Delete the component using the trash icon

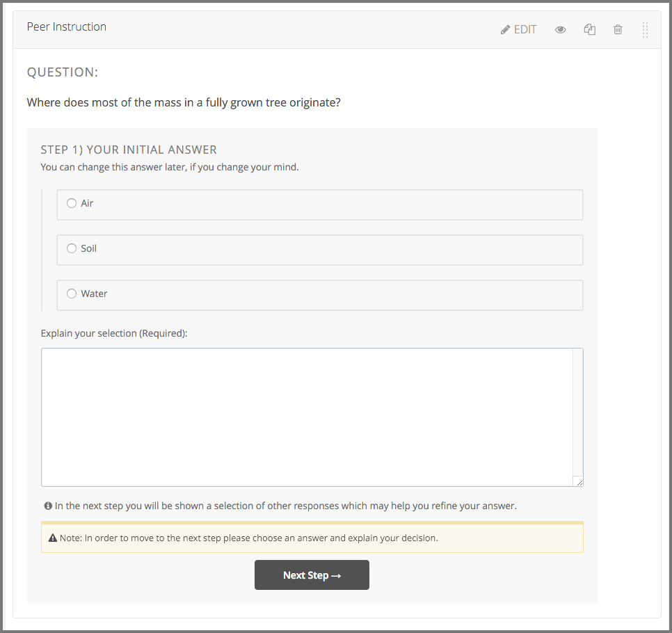pos(618,29)
